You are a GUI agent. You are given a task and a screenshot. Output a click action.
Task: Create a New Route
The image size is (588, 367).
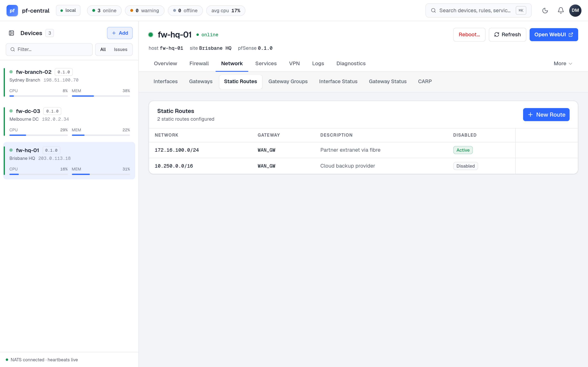pos(546,115)
